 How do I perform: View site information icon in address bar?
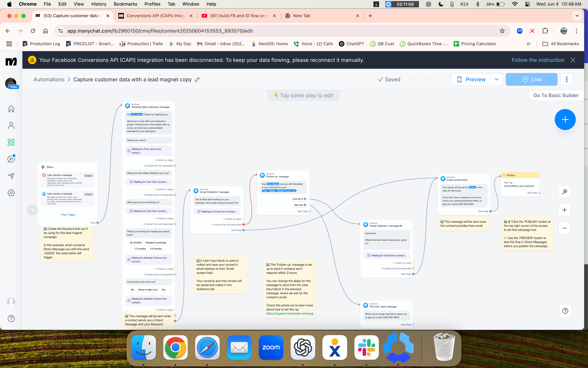point(61,31)
